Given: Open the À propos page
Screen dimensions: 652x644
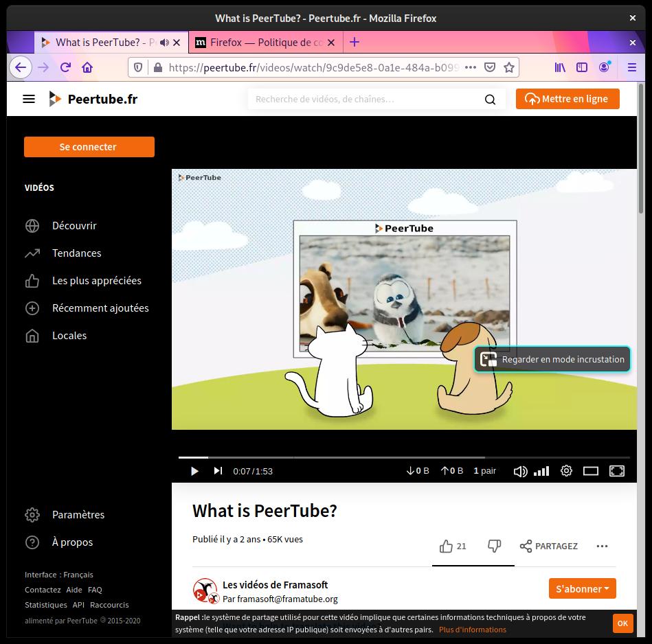Looking at the screenshot, I should point(58,542).
